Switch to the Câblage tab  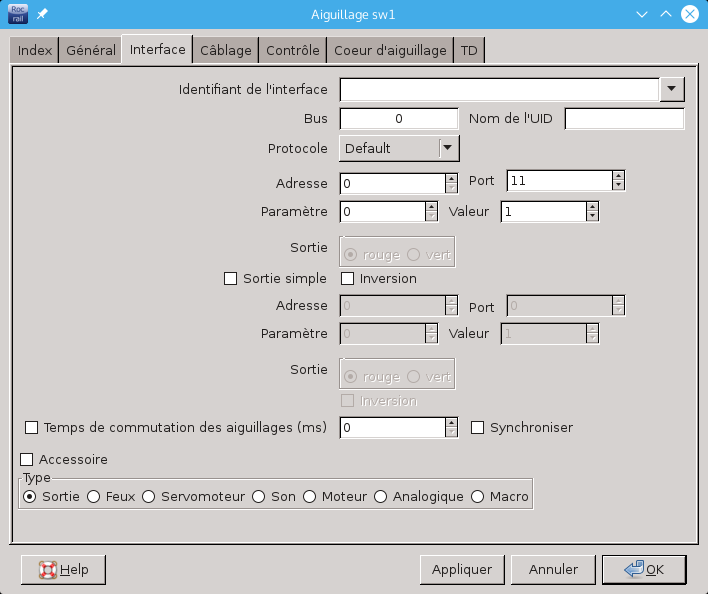pos(225,51)
